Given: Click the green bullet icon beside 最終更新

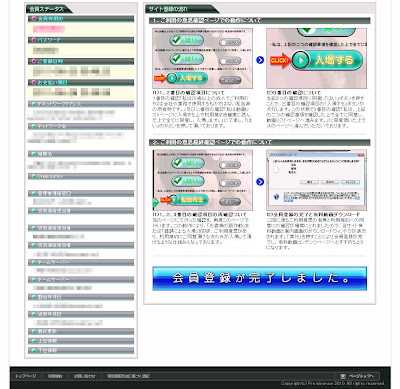Looking at the screenshot, I should [x=34, y=332].
